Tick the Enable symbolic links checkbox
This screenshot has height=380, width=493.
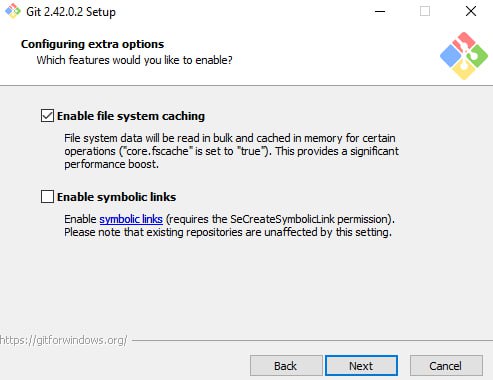click(47, 197)
